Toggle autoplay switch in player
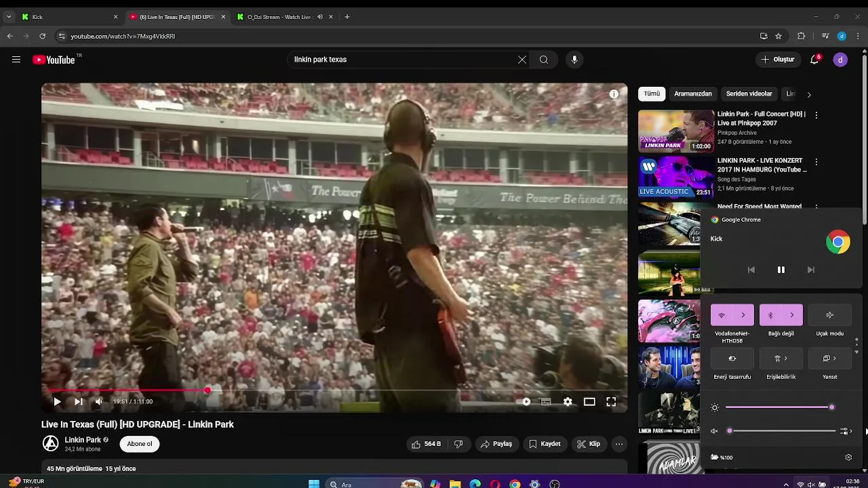868x488 pixels. click(x=524, y=402)
